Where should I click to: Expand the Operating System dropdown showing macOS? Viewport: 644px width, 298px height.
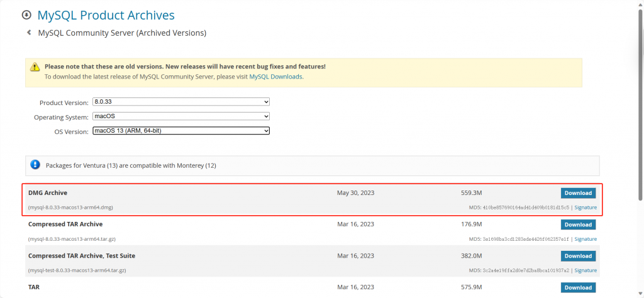[180, 116]
